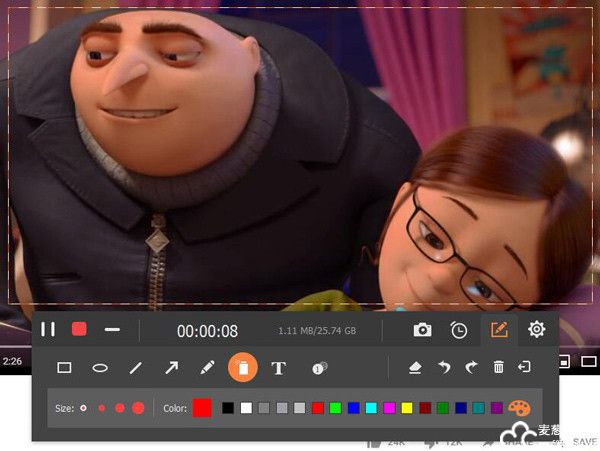The image size is (600, 451).
Task: Choose the largest brush size dot
Action: (x=139, y=408)
